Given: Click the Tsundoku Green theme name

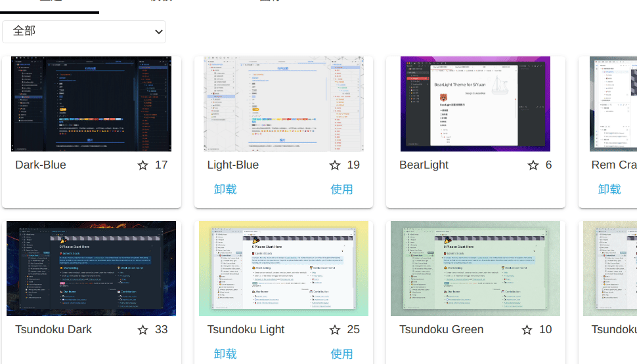Looking at the screenshot, I should tap(441, 329).
